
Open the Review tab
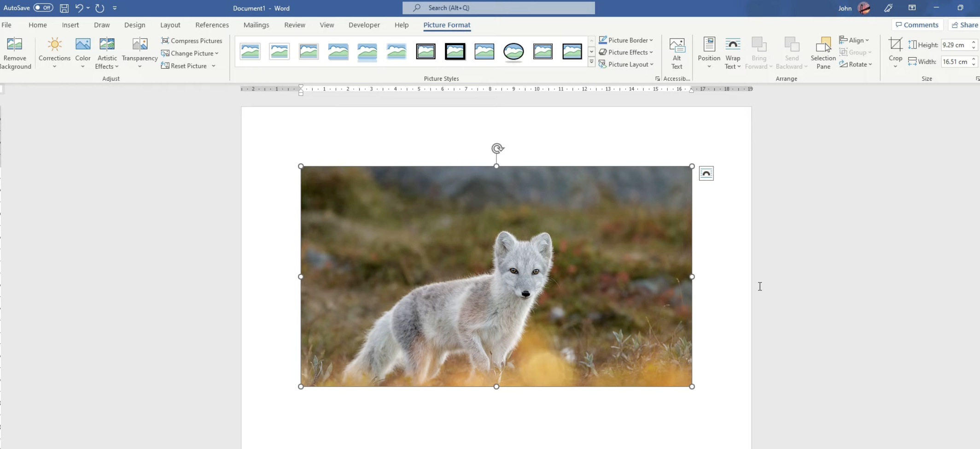[294, 25]
